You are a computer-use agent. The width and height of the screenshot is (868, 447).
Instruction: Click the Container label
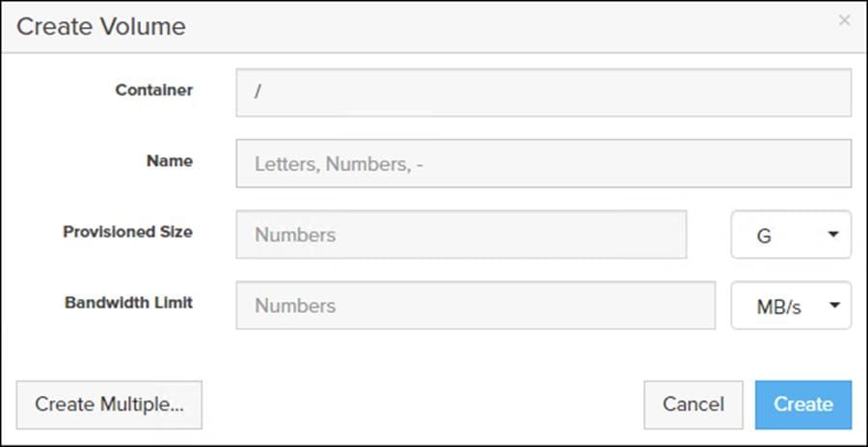click(154, 90)
